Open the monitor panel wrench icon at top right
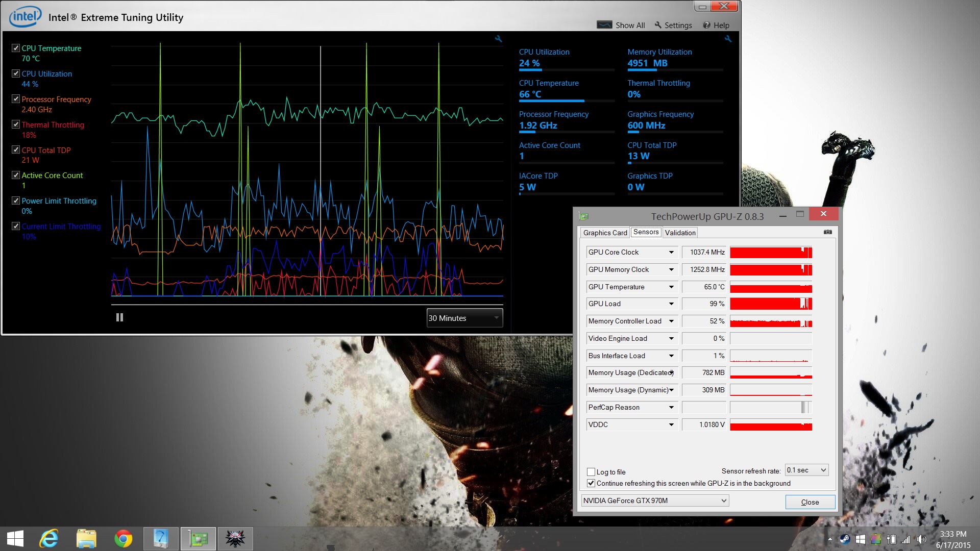This screenshot has height=551, width=980. pyautogui.click(x=728, y=39)
